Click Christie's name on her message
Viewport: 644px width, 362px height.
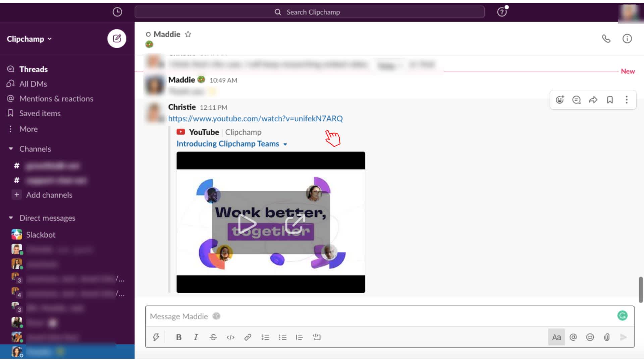(182, 107)
